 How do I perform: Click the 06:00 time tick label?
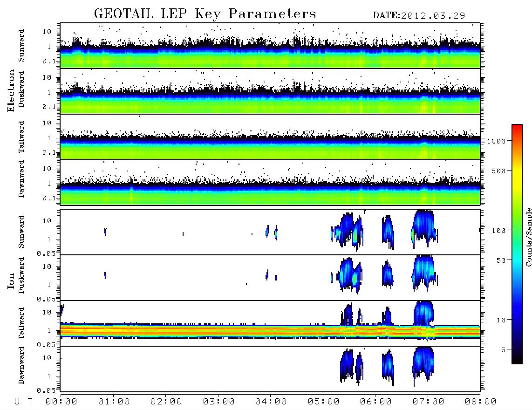376,402
